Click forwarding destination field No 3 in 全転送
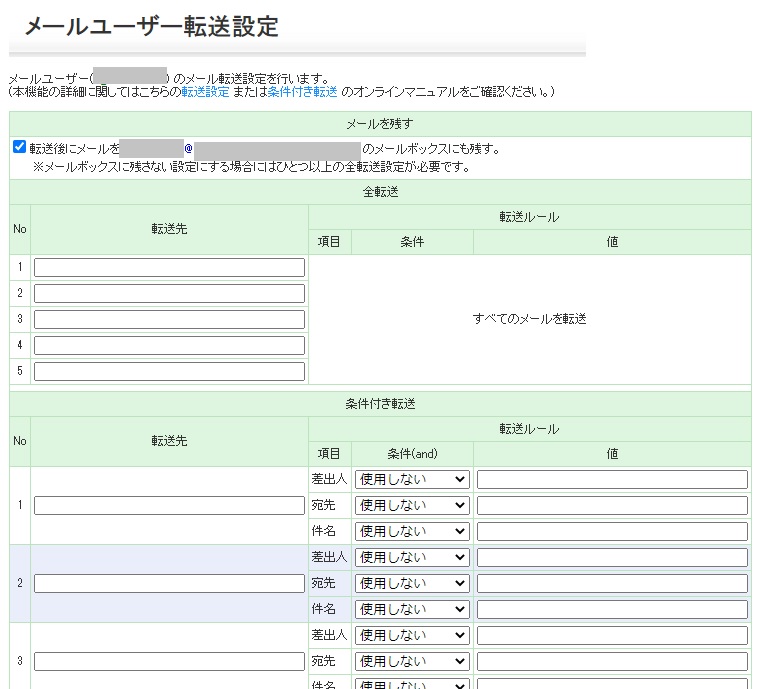The width and height of the screenshot is (759, 689). pyautogui.click(x=169, y=320)
